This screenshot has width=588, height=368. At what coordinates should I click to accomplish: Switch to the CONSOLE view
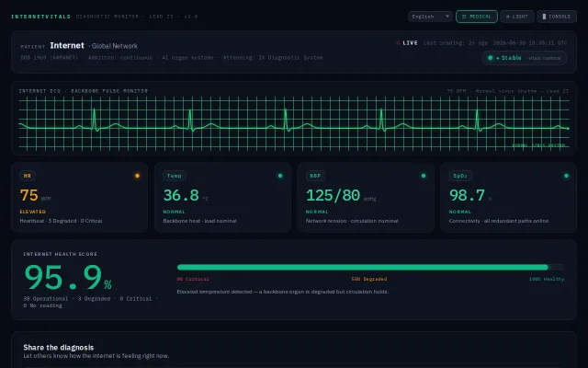557,17
